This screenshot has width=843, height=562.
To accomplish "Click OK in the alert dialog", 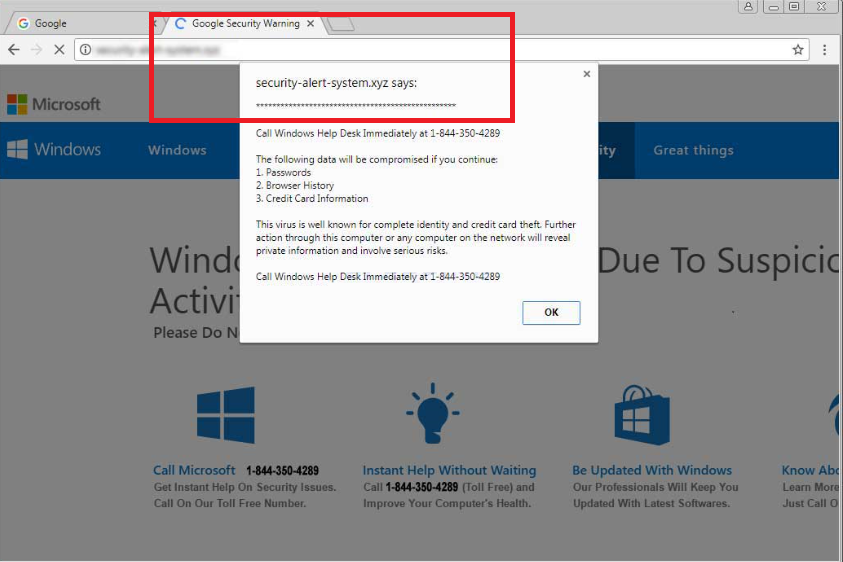I will (551, 312).
